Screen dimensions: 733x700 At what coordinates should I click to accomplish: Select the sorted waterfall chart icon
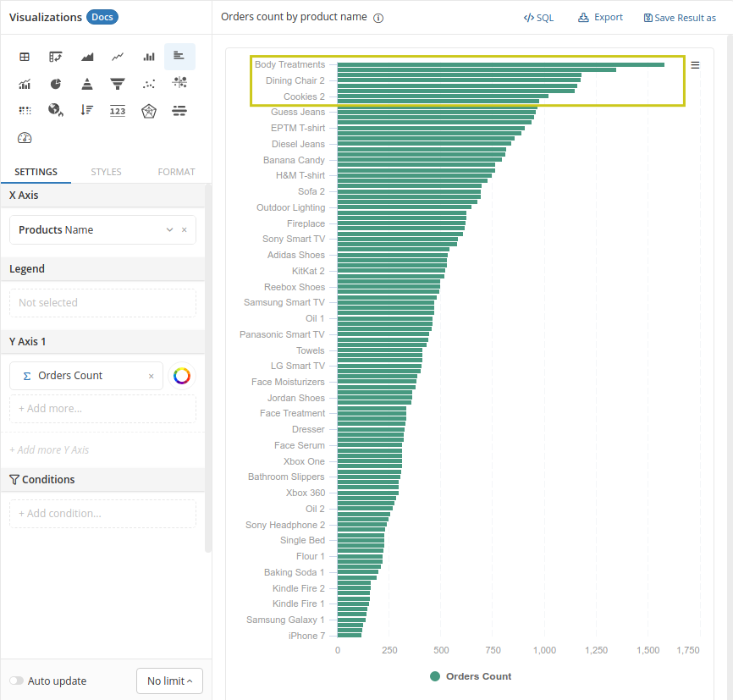tap(87, 110)
